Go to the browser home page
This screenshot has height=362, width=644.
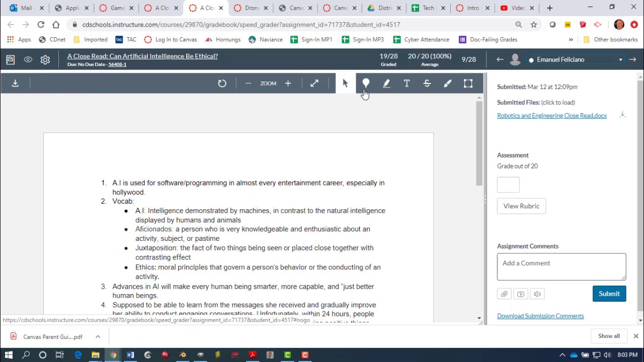pos(56,25)
